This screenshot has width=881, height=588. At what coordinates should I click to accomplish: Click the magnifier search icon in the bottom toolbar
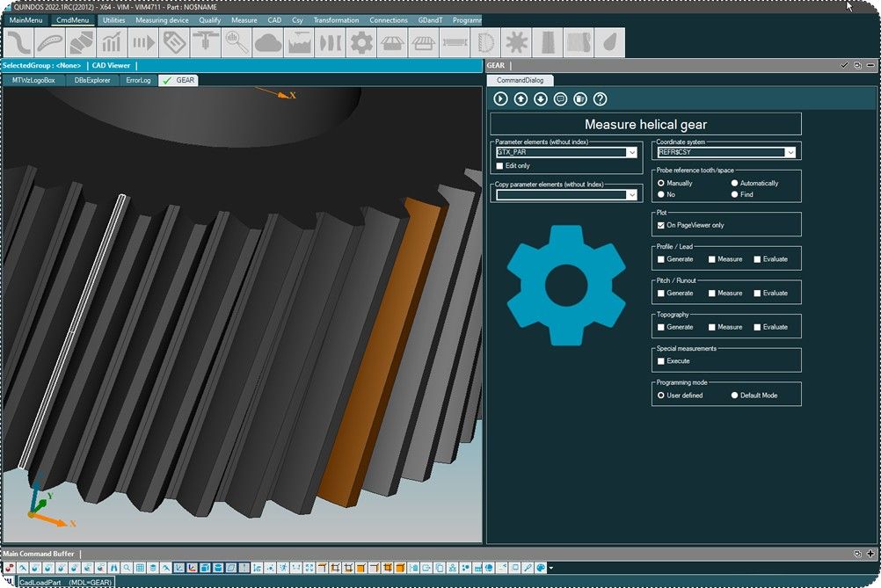coord(127,568)
